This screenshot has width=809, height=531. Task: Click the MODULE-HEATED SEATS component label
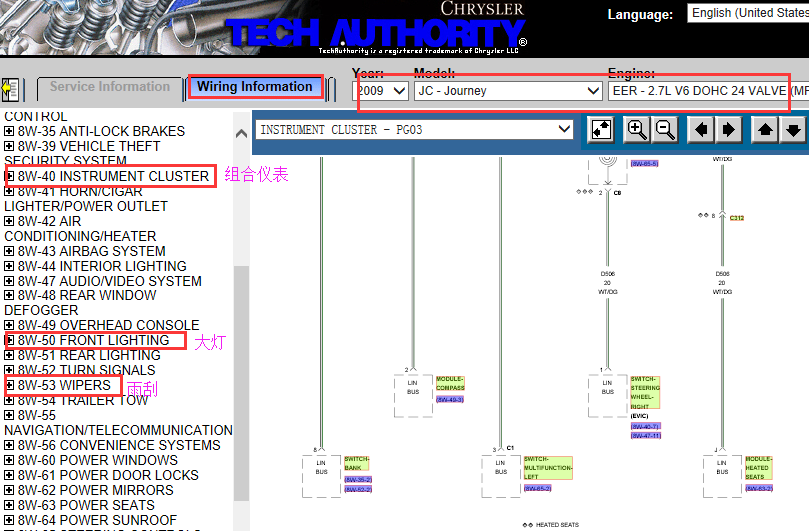tap(758, 468)
